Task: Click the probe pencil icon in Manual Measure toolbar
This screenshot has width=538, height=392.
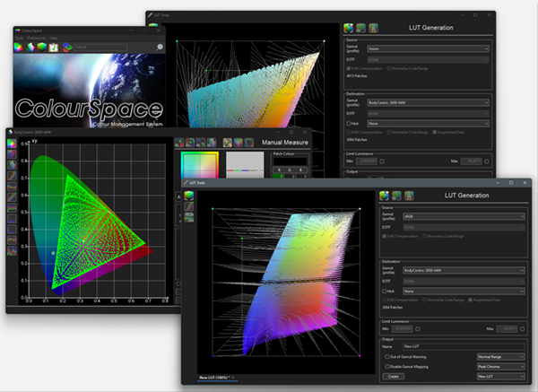Action: [x=227, y=143]
